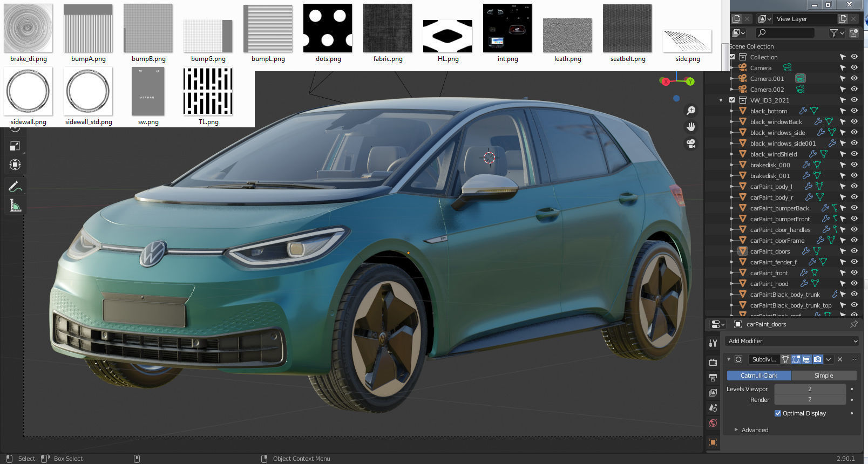The image size is (868, 464).
Task: Select the Scale tool in the toolbar
Action: tap(15, 146)
